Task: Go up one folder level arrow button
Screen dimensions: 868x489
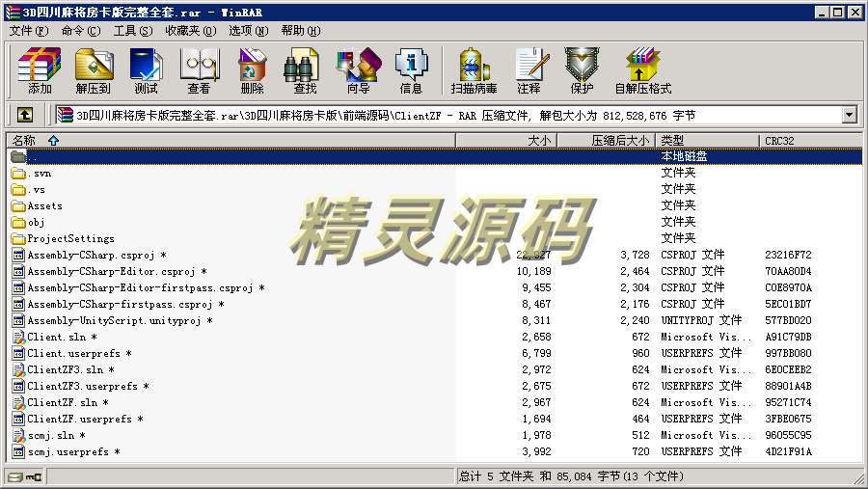Action: tap(25, 115)
